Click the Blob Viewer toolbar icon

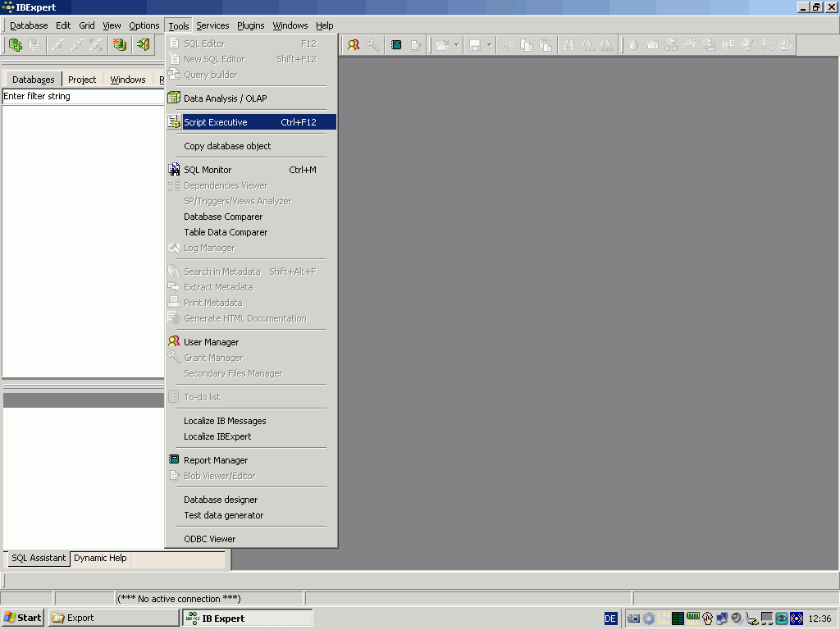[x=416, y=45]
